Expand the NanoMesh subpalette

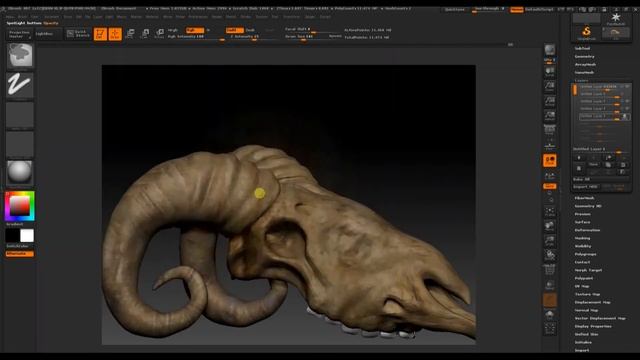tap(584, 72)
